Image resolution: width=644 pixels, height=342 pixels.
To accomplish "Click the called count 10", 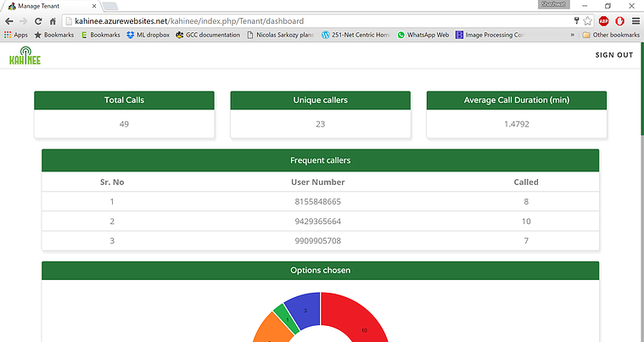I will (x=526, y=221).
